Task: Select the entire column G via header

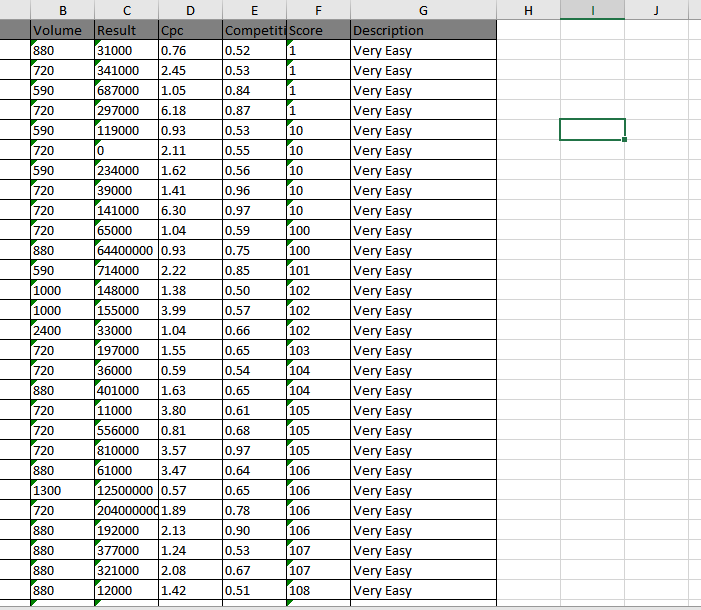Action: click(423, 10)
